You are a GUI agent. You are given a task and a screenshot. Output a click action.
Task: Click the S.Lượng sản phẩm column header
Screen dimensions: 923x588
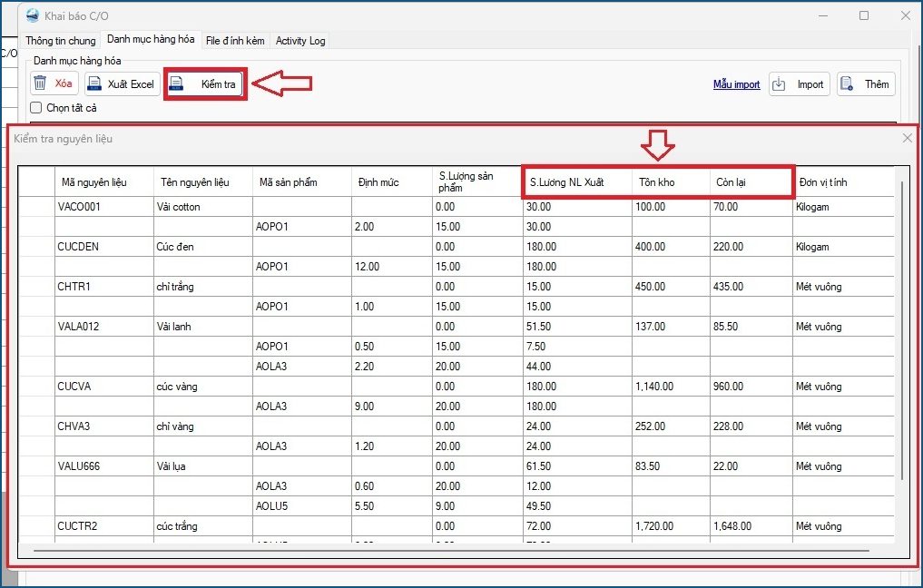pos(477,181)
